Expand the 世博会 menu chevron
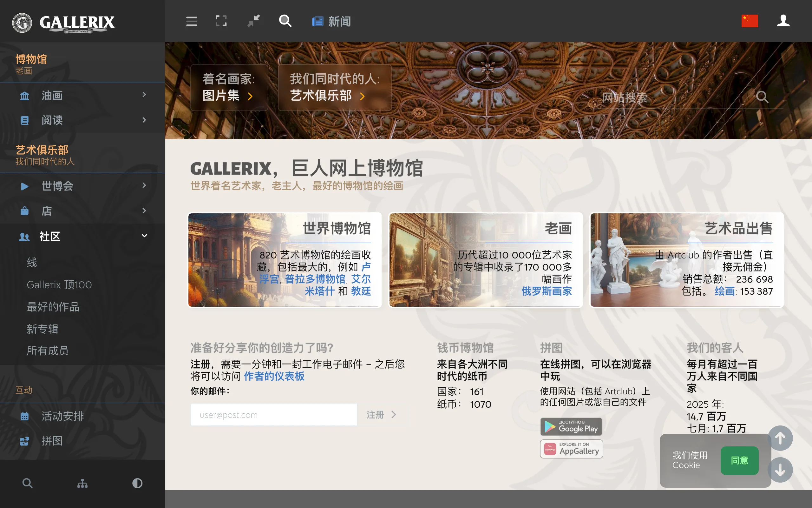 pyautogui.click(x=144, y=185)
